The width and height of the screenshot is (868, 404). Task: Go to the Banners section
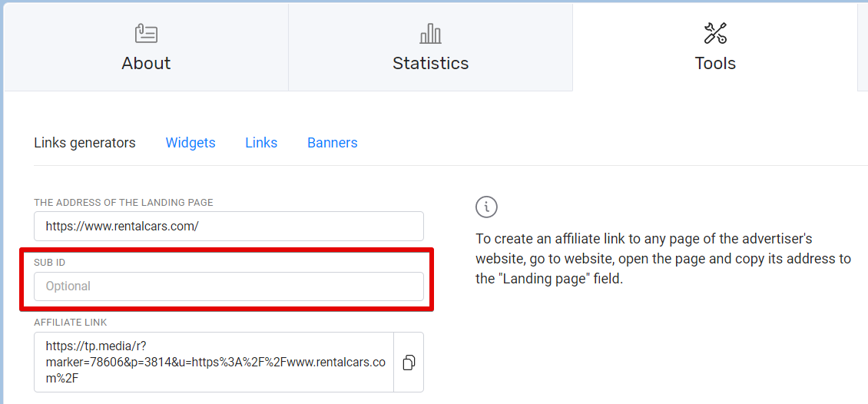[x=332, y=143]
